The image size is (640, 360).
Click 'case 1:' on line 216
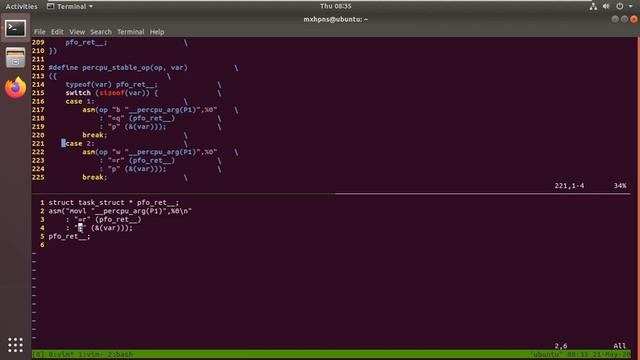pyautogui.click(x=80, y=102)
